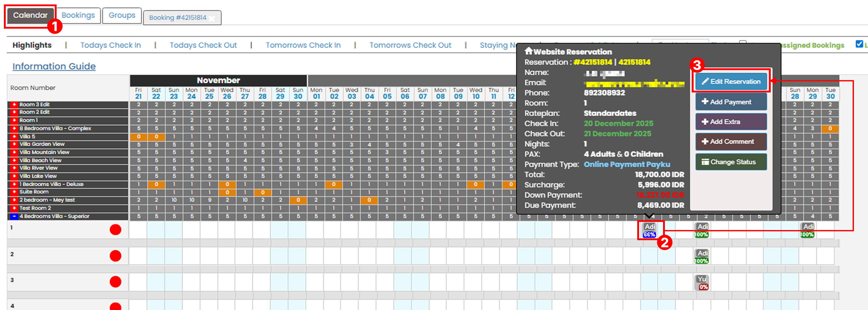The width and height of the screenshot is (868, 310).
Task: Toggle the checked checkbox beside assigned Bookings
Action: (x=859, y=44)
